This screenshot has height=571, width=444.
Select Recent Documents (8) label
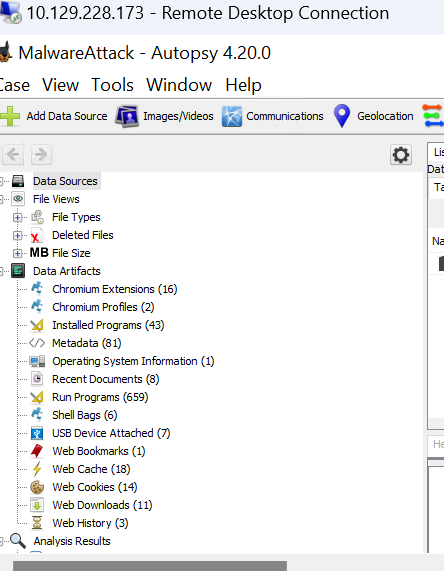[106, 379]
